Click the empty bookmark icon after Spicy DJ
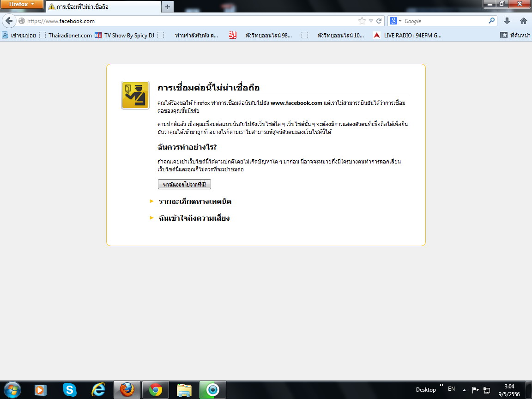Screen dimensions: 532x399 (161, 35)
